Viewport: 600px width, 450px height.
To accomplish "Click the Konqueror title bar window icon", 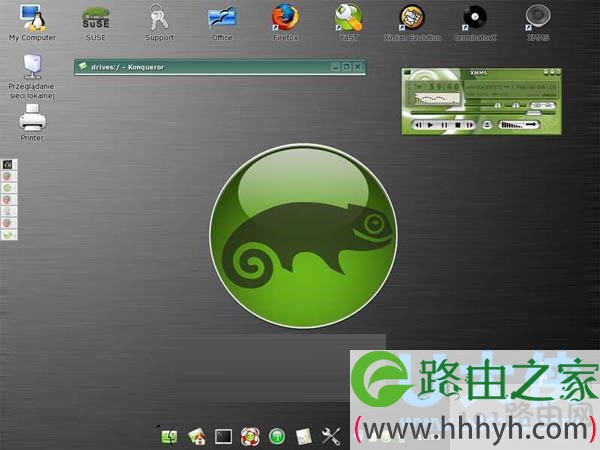I will click(83, 66).
